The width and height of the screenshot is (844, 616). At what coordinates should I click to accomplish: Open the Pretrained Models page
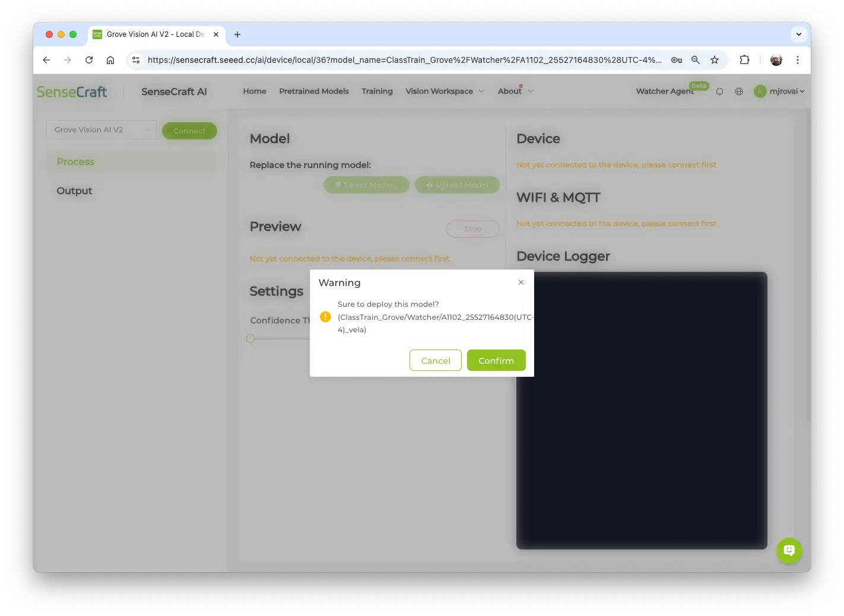(314, 91)
